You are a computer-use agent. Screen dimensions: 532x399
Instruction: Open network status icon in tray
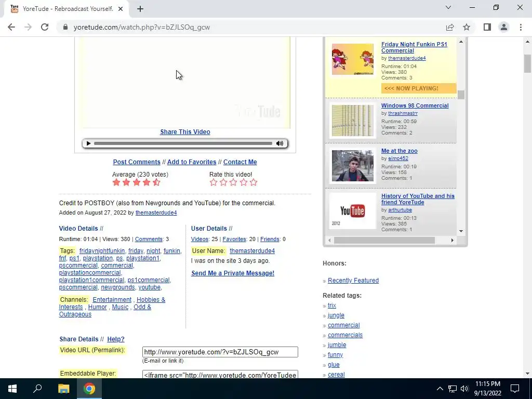(453, 389)
